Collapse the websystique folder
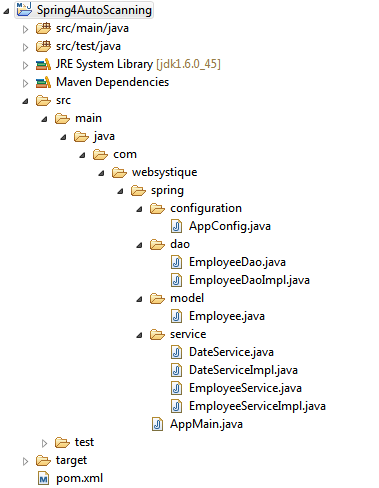The image size is (379, 488). [x=101, y=173]
